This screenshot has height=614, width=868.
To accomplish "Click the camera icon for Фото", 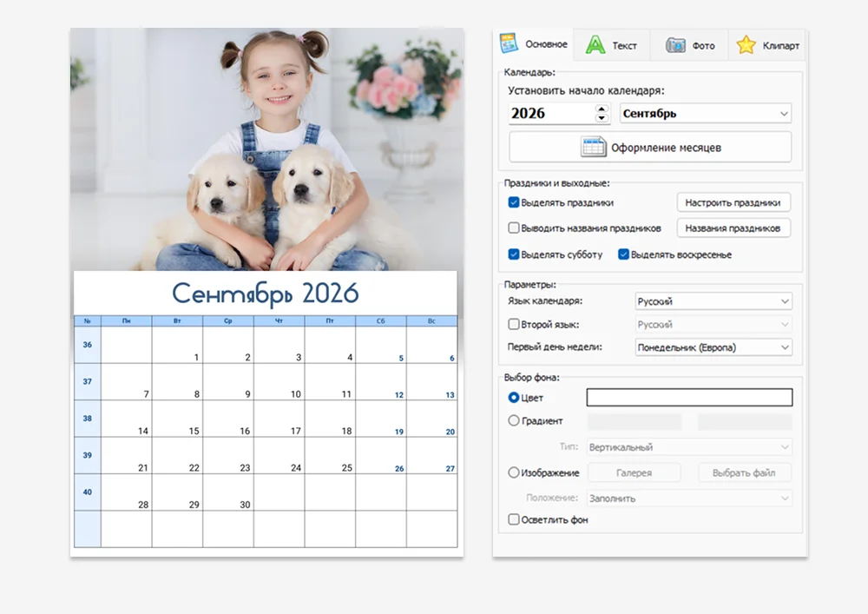I will point(675,45).
